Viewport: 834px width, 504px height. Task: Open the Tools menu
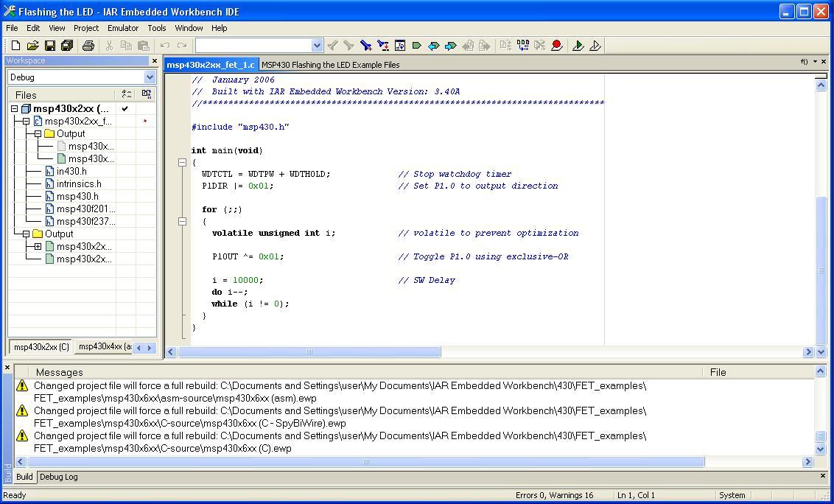(x=157, y=28)
